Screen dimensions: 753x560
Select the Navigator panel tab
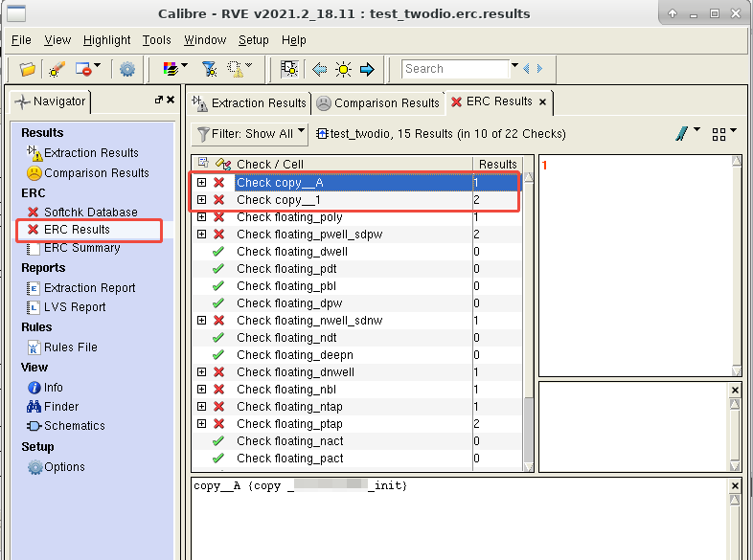[x=50, y=101]
